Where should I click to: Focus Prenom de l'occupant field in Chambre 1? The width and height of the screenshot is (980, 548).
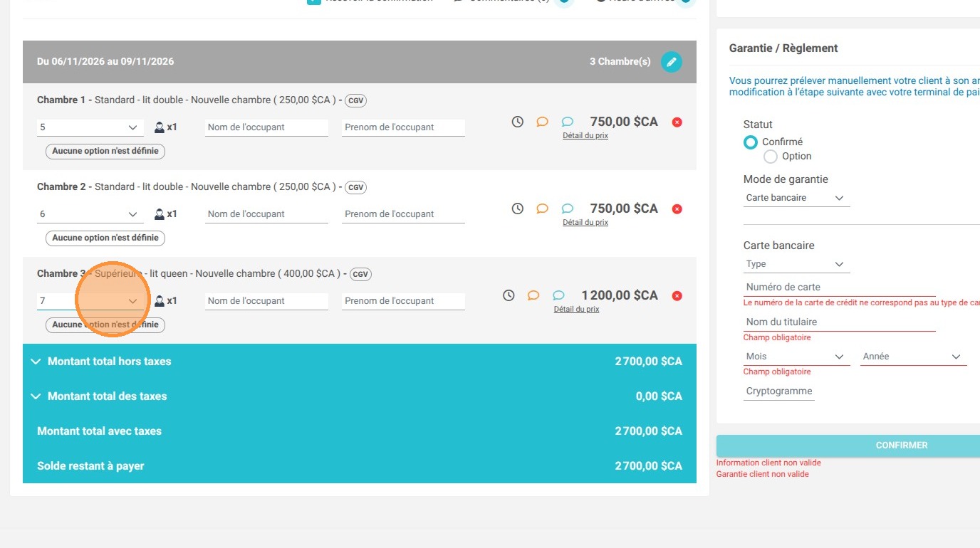(x=403, y=127)
